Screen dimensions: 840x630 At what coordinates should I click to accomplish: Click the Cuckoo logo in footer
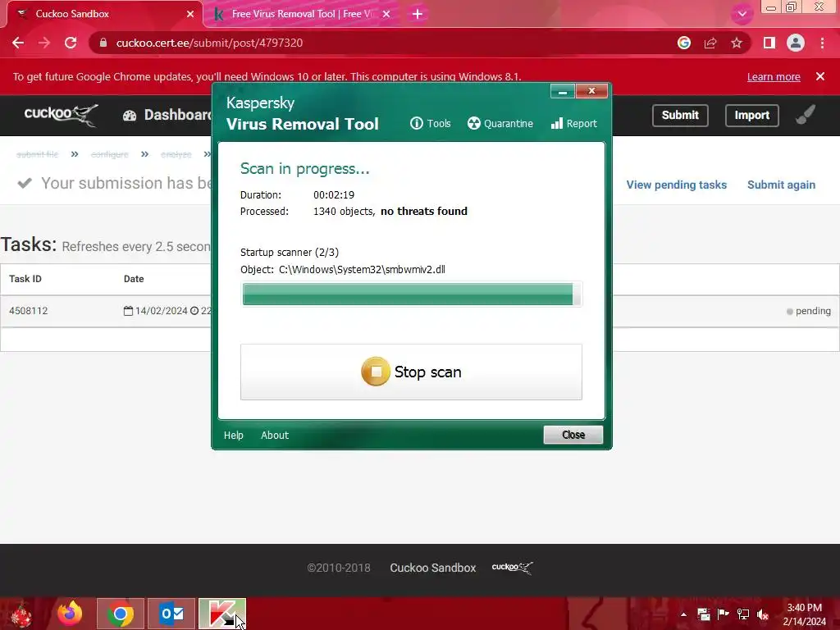click(x=512, y=568)
